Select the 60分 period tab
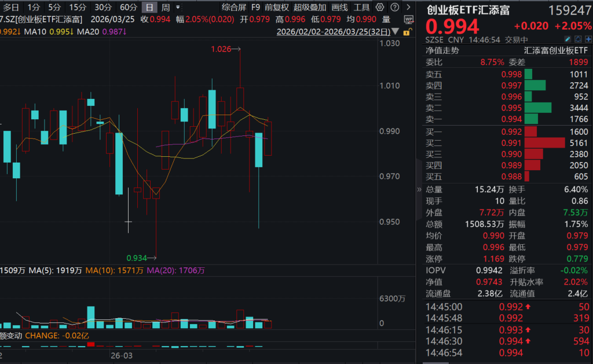Image resolution: width=593 pixels, height=364 pixels. coord(129,8)
